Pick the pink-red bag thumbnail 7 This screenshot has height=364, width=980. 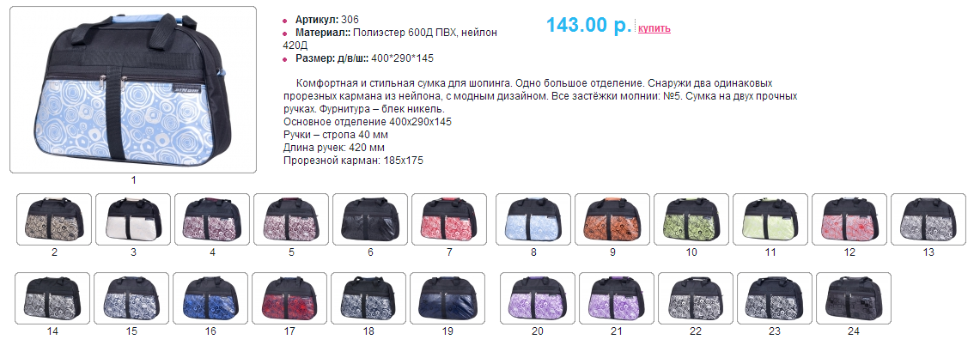click(449, 219)
